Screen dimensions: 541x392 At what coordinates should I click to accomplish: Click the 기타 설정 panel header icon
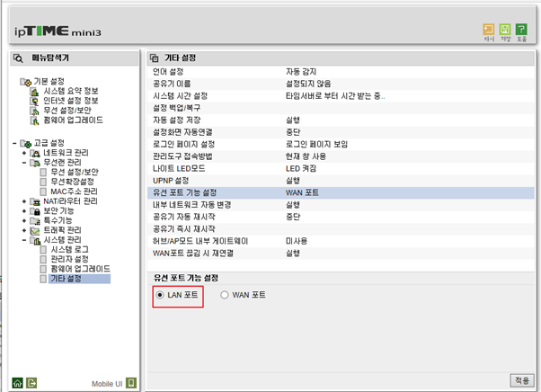155,58
